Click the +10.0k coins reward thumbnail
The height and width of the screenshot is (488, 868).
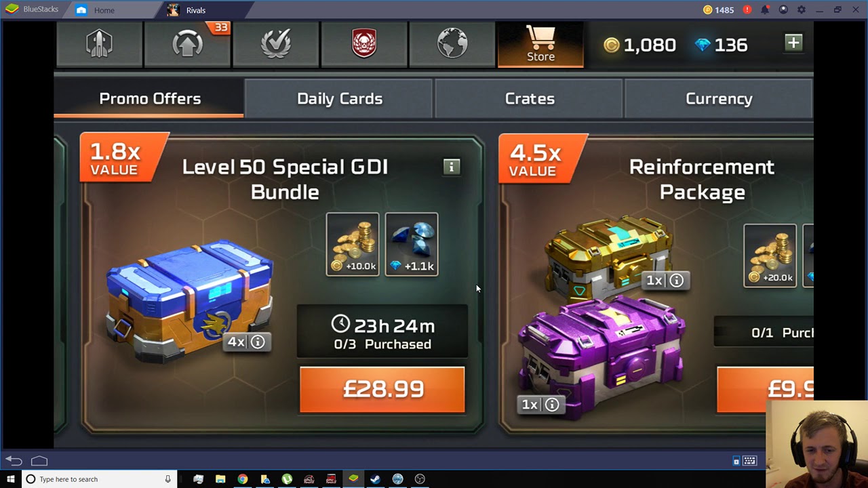point(353,244)
